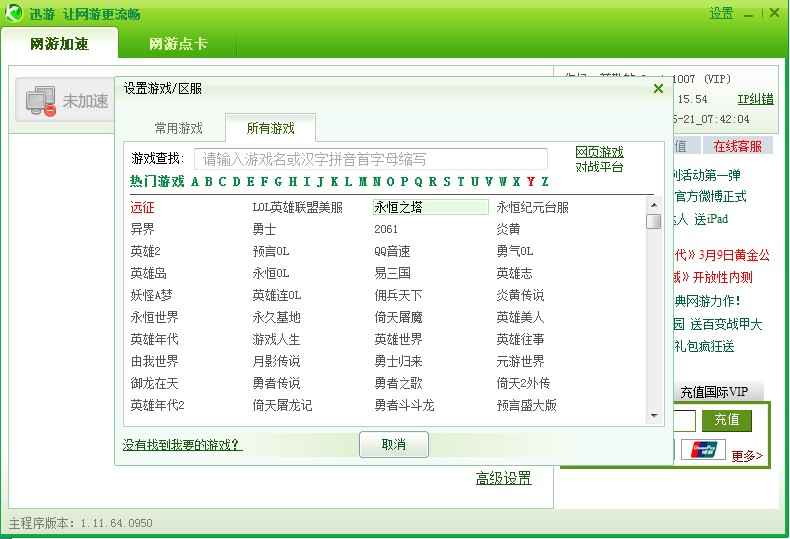The height and width of the screenshot is (539, 790).
Task: Select the game 倚天屠魔
Action: (x=398, y=317)
